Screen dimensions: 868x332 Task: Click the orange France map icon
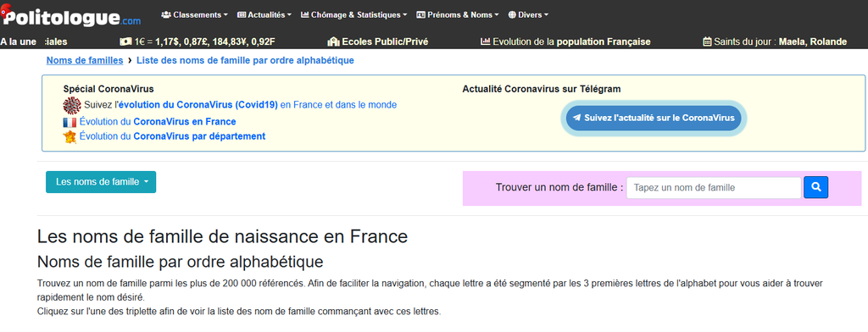(x=70, y=136)
